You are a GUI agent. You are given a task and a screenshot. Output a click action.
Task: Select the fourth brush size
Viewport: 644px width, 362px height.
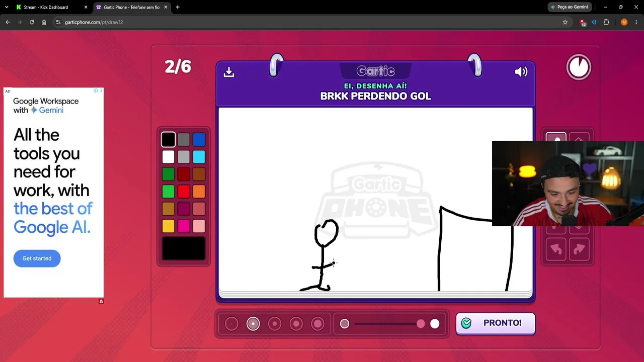point(296,324)
